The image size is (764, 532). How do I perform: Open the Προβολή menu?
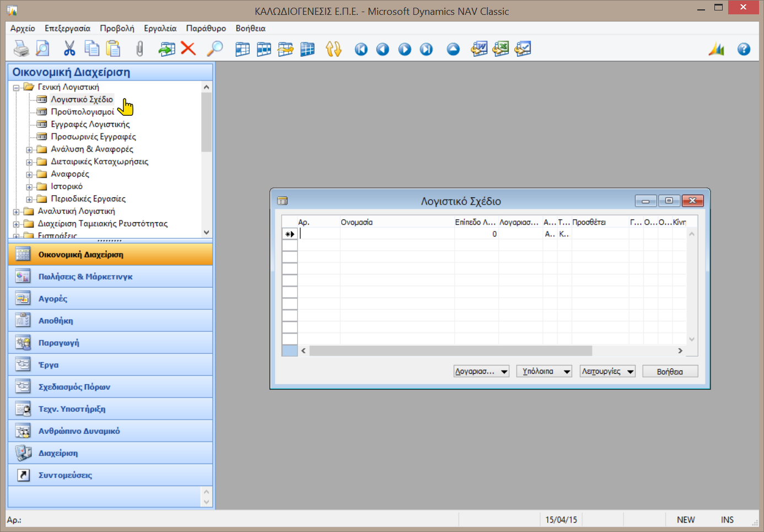tap(117, 28)
